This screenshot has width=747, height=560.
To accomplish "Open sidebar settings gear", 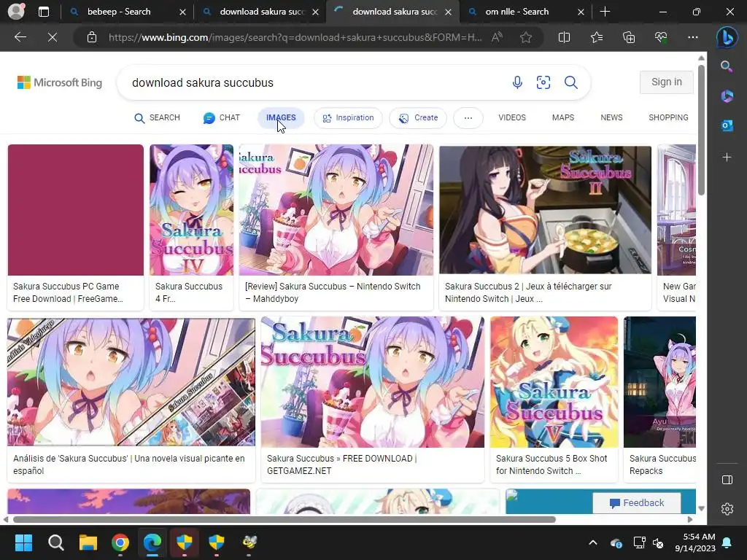I will (727, 509).
